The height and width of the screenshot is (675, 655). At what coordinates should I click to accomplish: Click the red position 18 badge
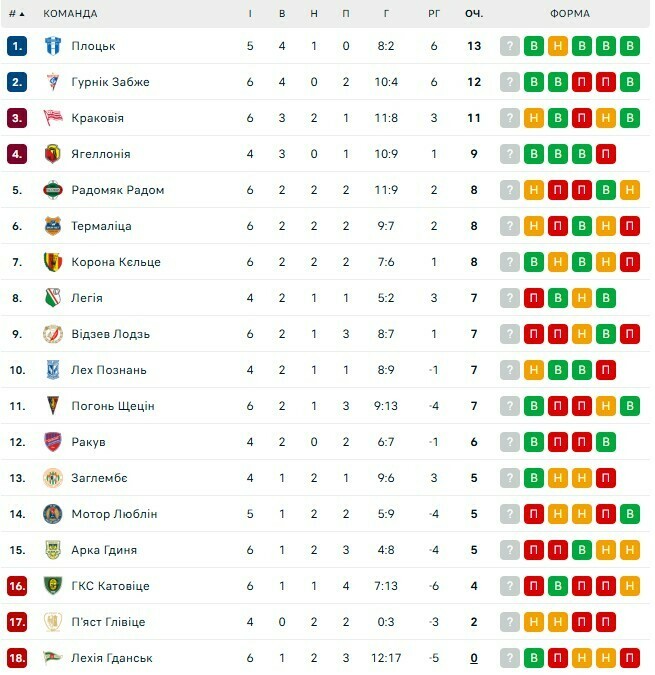17,658
